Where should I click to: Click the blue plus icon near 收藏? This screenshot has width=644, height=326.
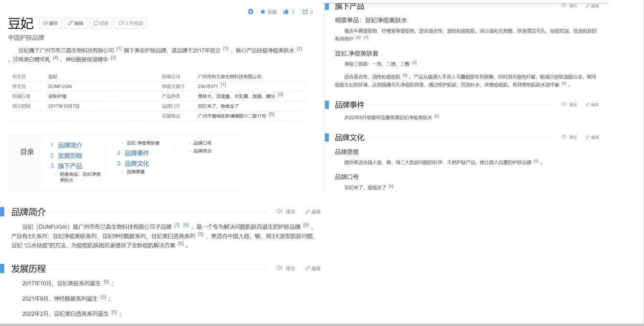(x=250, y=12)
